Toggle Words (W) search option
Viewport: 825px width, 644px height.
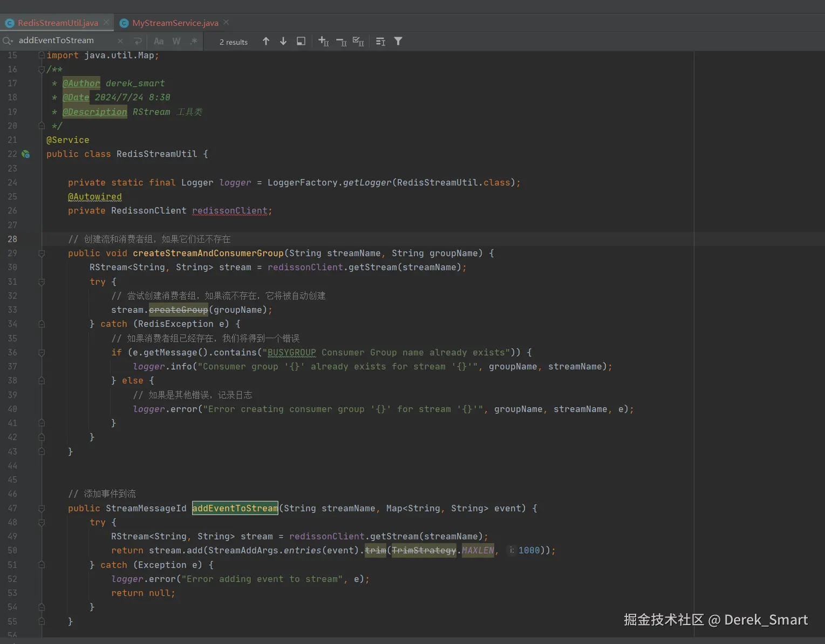(176, 41)
